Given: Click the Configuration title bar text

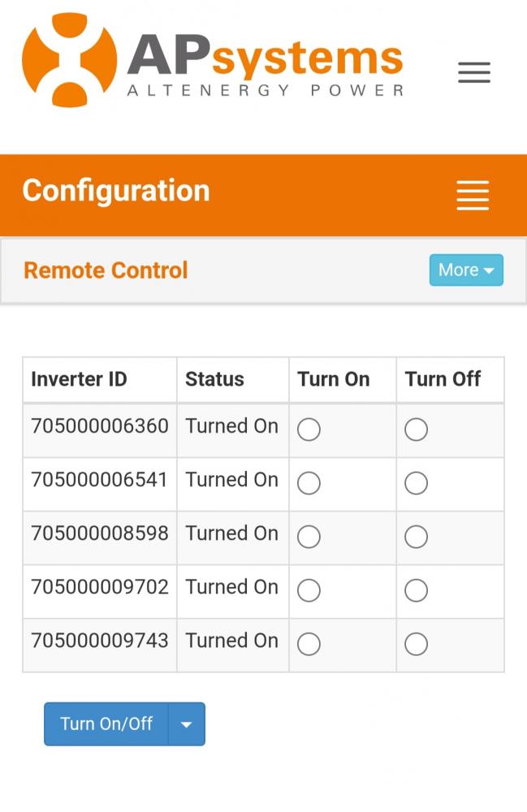Looking at the screenshot, I should coord(116,191).
